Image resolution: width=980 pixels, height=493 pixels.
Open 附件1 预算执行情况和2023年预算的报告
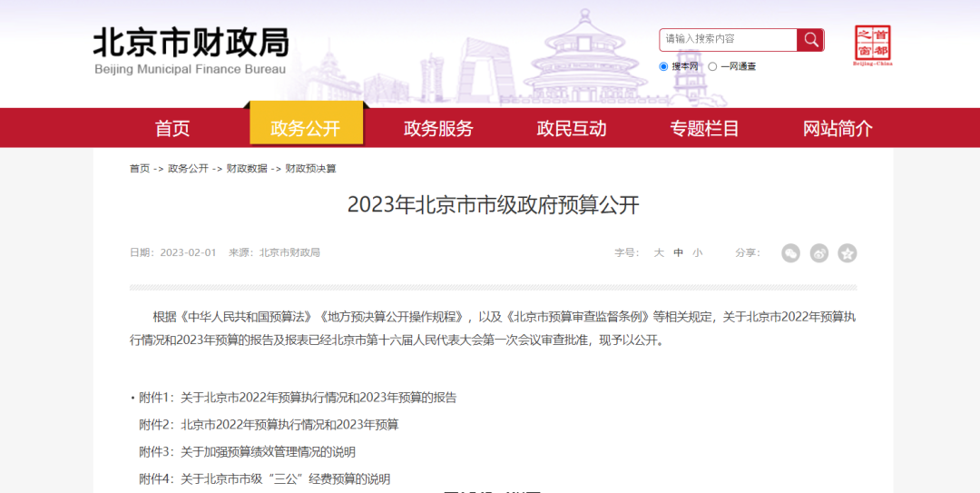[x=298, y=398]
